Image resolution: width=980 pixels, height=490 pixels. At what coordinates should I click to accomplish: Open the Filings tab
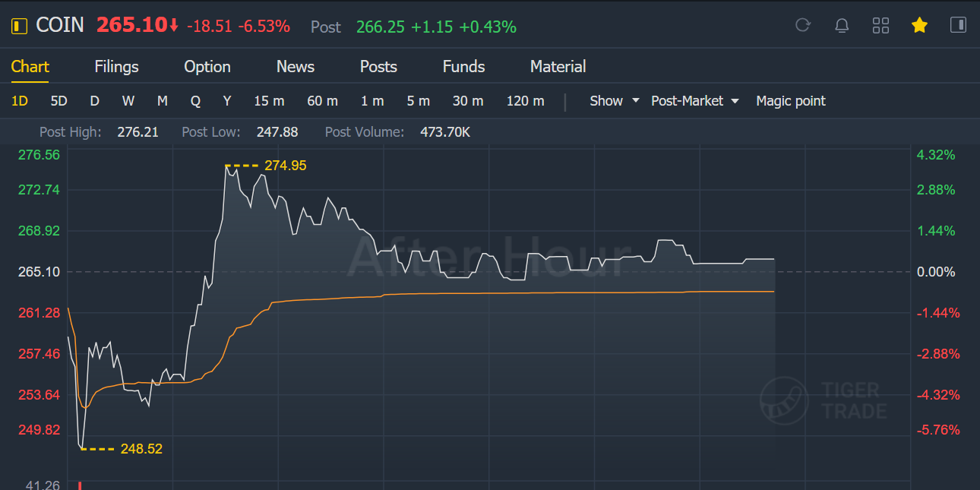116,67
